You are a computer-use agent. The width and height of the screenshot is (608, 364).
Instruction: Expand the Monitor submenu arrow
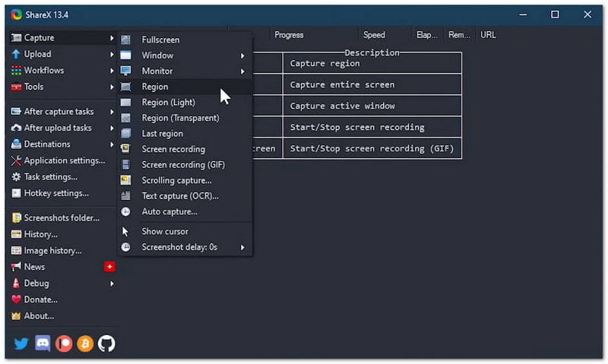pos(242,71)
